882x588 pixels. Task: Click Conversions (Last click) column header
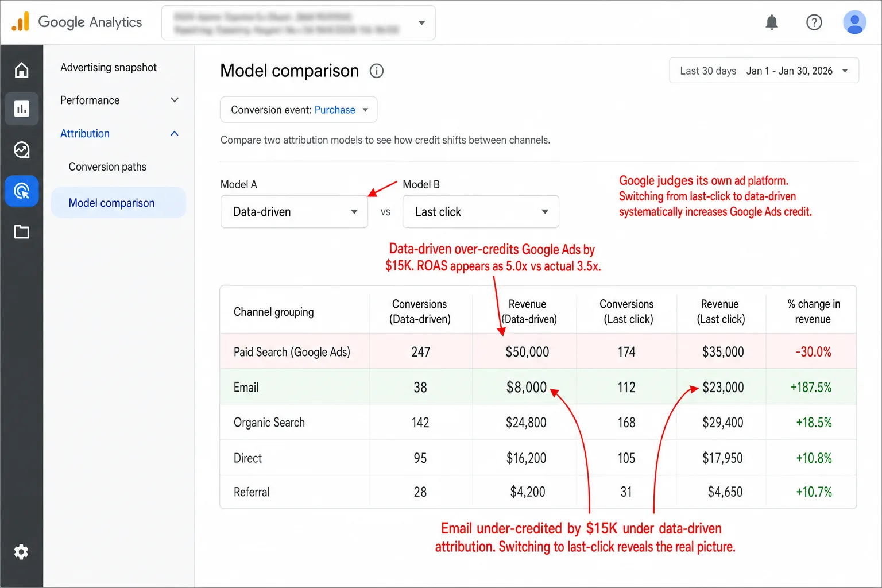[x=626, y=312]
